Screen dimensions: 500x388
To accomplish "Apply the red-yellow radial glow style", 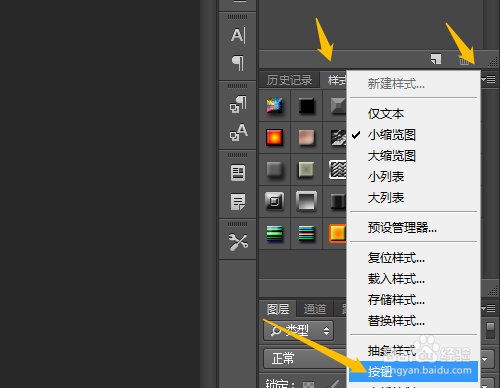I will pos(274,137).
